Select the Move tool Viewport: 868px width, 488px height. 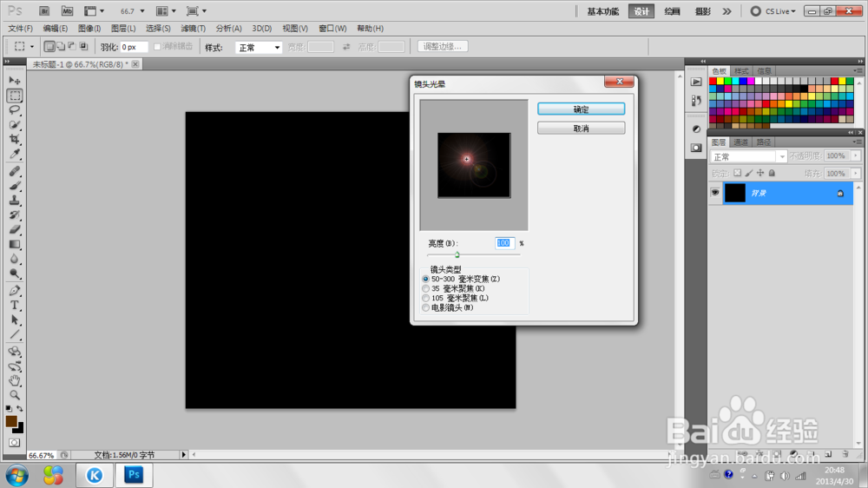pyautogui.click(x=15, y=81)
